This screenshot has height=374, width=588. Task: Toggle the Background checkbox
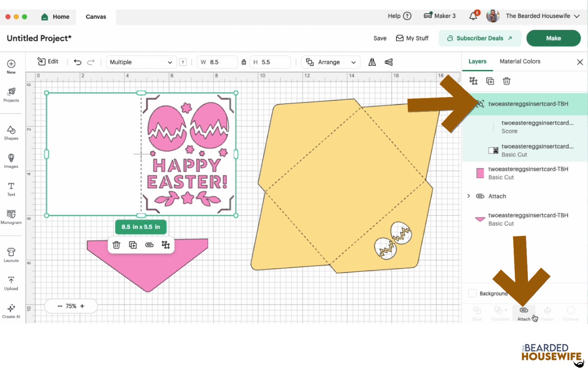click(x=472, y=293)
